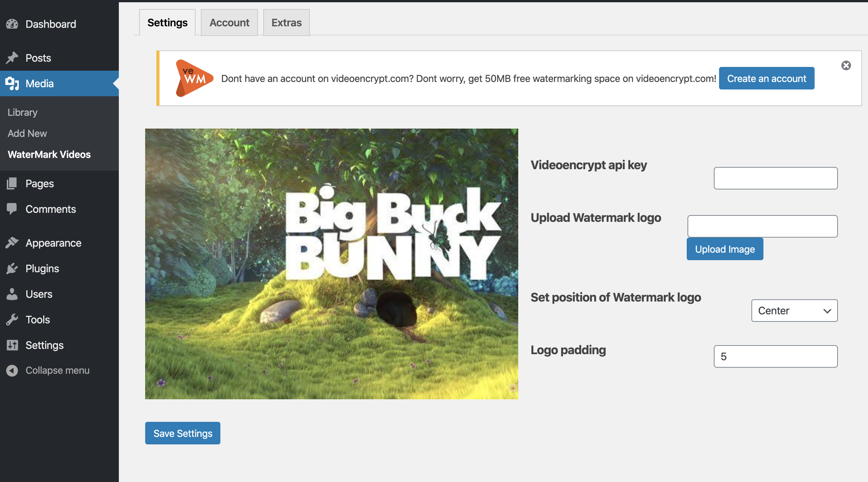Image resolution: width=868 pixels, height=482 pixels.
Task: Open the Media Library submenu
Action: coord(23,112)
